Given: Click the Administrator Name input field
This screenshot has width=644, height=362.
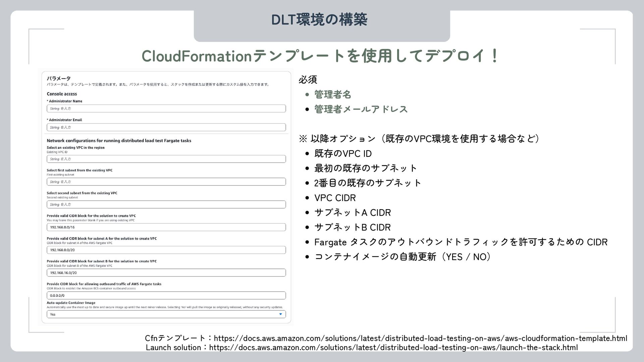Looking at the screenshot, I should (x=166, y=109).
